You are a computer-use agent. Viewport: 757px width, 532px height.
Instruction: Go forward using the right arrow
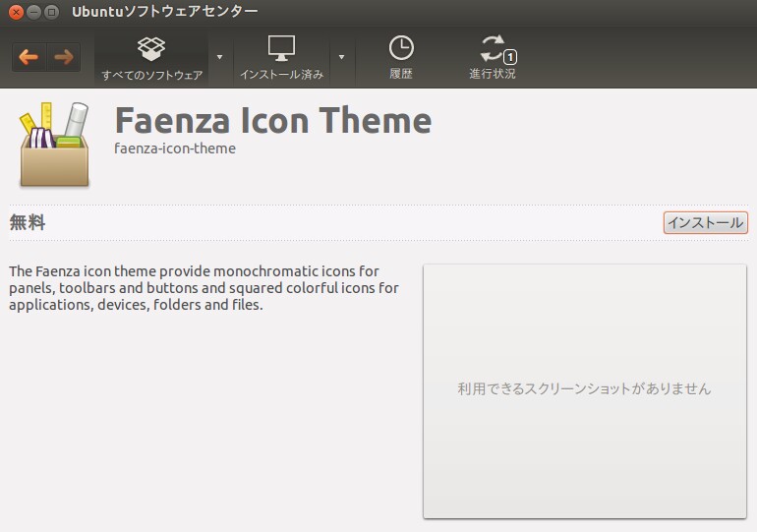pos(64,57)
